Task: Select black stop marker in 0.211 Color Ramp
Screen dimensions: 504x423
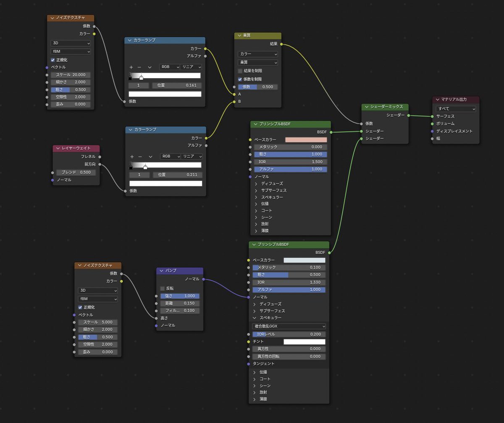Action: click(131, 167)
